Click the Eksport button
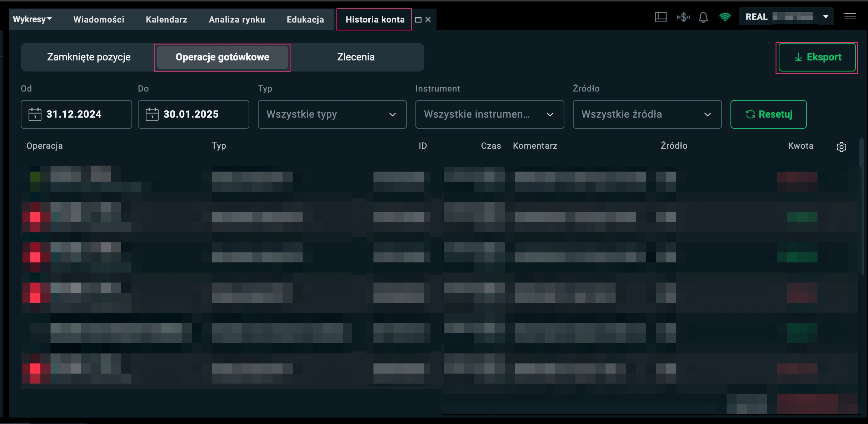This screenshot has height=424, width=868. tap(817, 57)
